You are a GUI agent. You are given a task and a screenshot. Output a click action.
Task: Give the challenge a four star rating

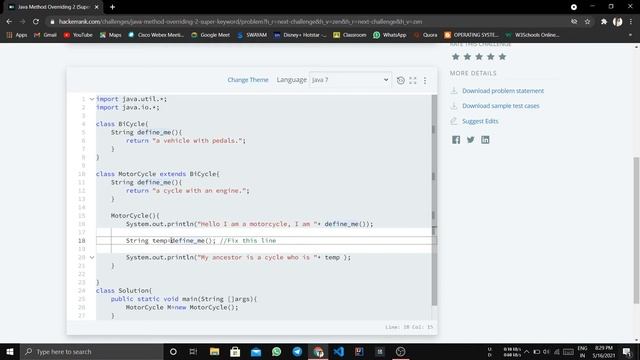pyautogui.click(x=491, y=57)
